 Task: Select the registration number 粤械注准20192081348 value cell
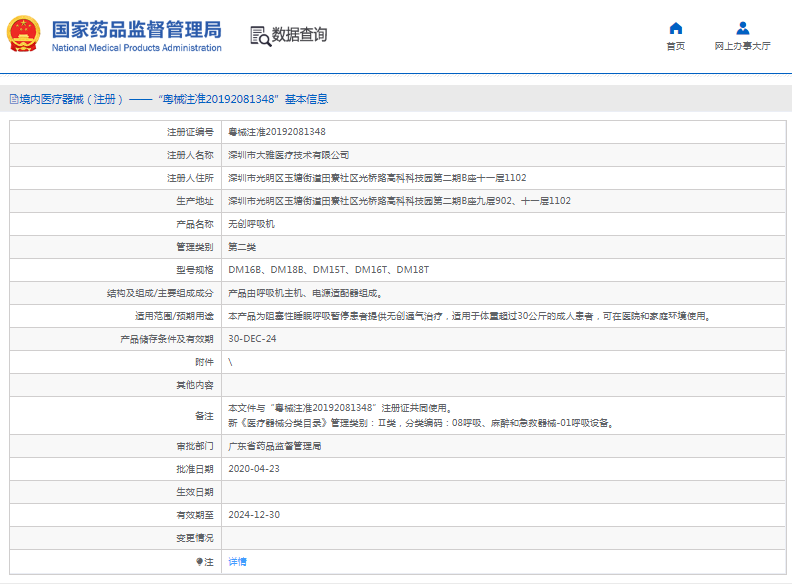277,132
